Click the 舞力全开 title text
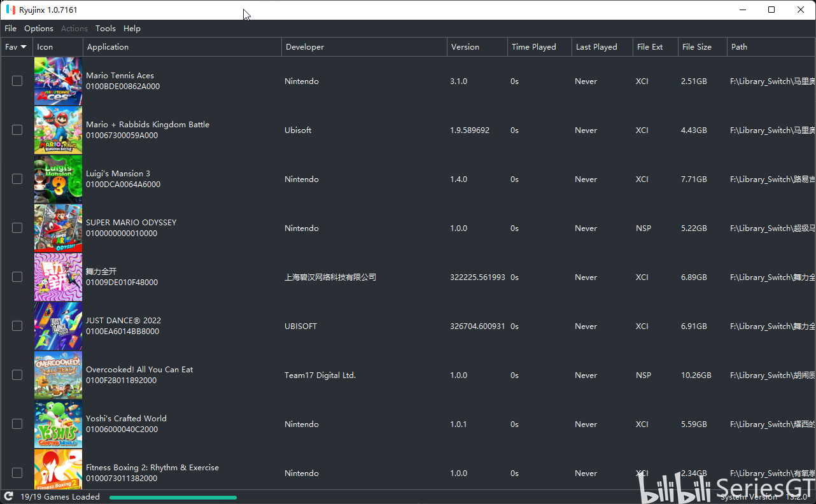Image resolution: width=816 pixels, height=504 pixels. [101, 272]
